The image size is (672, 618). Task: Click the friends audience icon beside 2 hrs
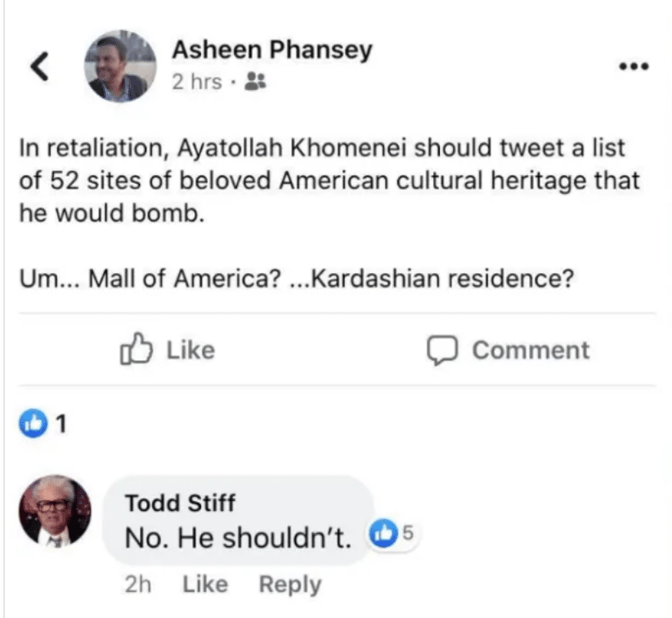click(255, 83)
